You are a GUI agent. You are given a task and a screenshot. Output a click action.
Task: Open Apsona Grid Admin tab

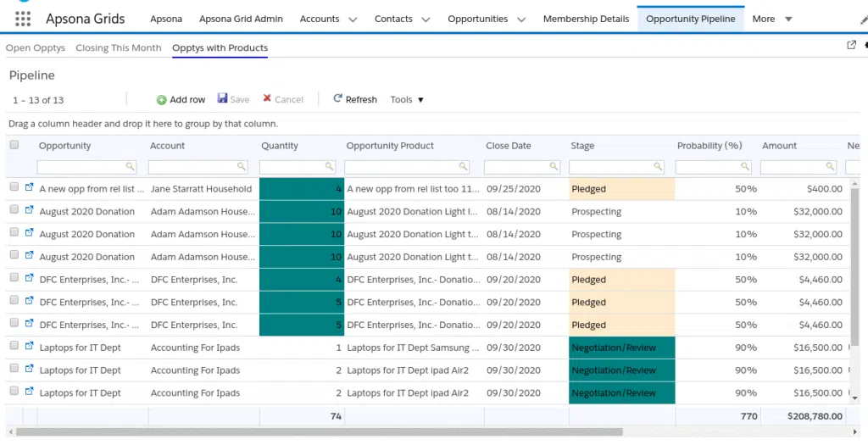click(241, 19)
